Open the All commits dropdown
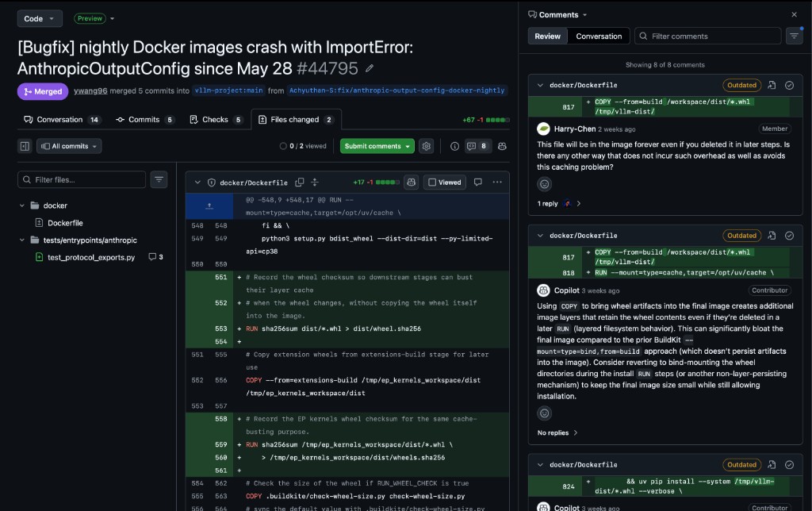 (69, 146)
